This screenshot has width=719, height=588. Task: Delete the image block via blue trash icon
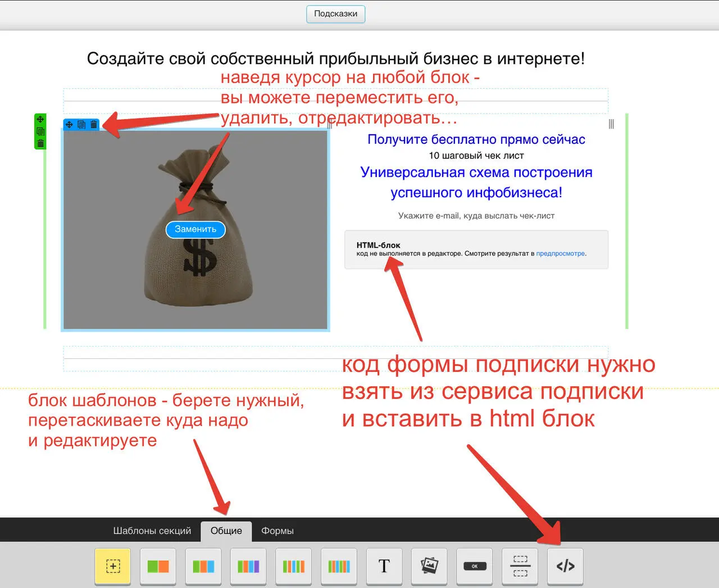94,125
